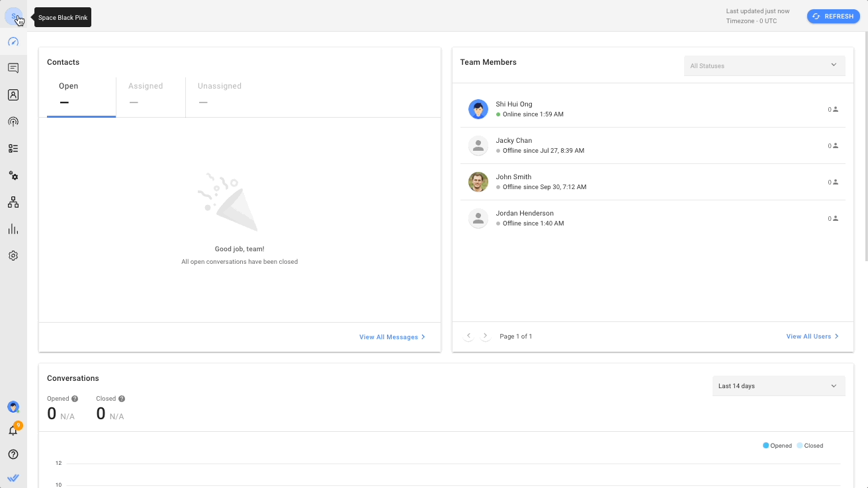Viewport: 868px width, 488px height.
Task: Open the Contacts icon in sidebar
Action: tap(13, 95)
